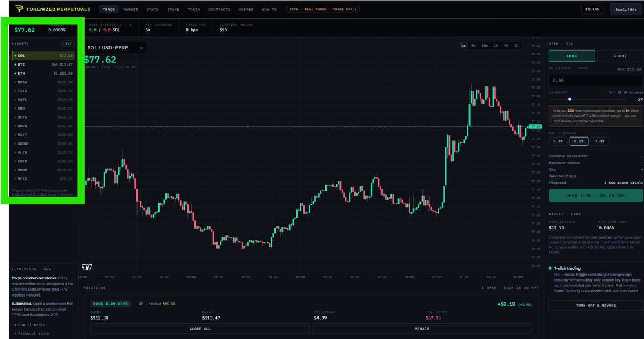Open the Trade tab
The image size is (644, 339).
109,9
